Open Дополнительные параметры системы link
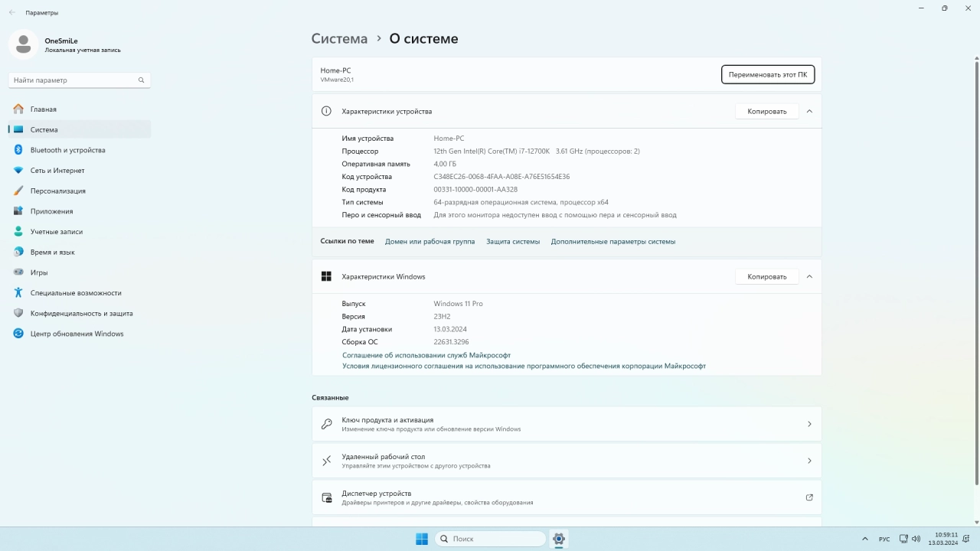980x551 pixels. [613, 241]
